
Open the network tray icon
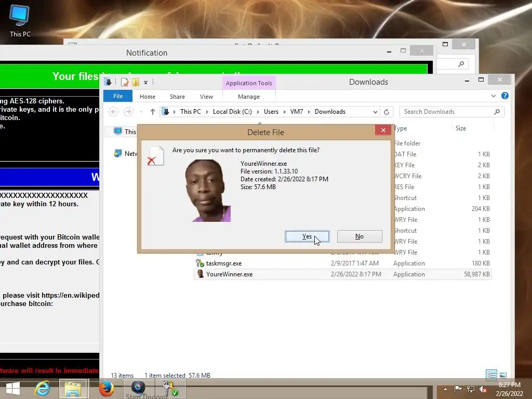[x=471, y=389]
